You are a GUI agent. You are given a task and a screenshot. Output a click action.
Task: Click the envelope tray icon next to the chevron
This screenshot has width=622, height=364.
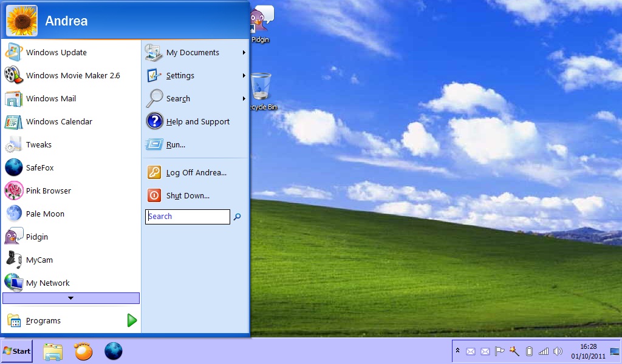point(471,351)
